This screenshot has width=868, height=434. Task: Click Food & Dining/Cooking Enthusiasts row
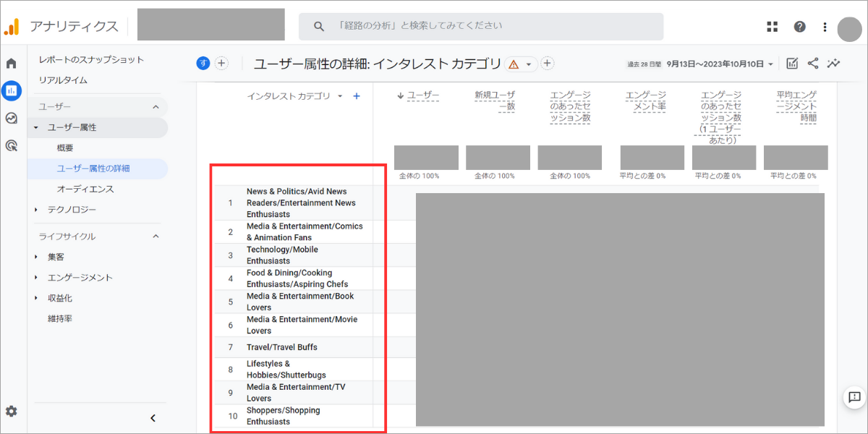click(x=299, y=278)
